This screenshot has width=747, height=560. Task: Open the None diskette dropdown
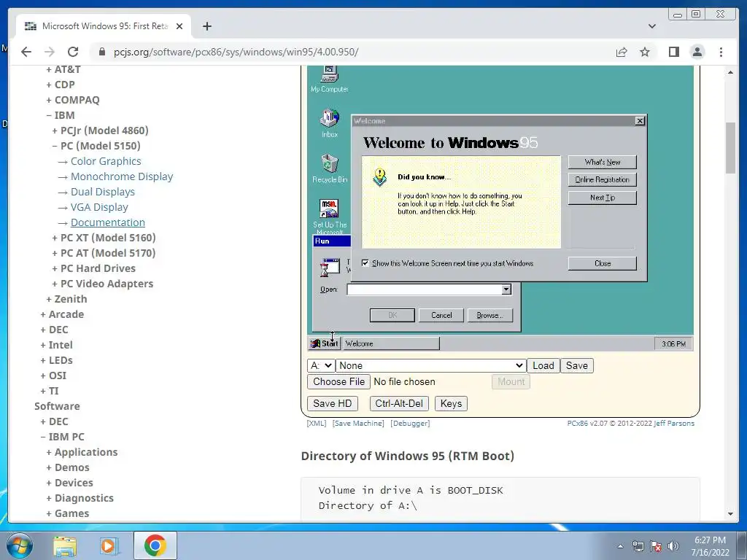pyautogui.click(x=431, y=366)
